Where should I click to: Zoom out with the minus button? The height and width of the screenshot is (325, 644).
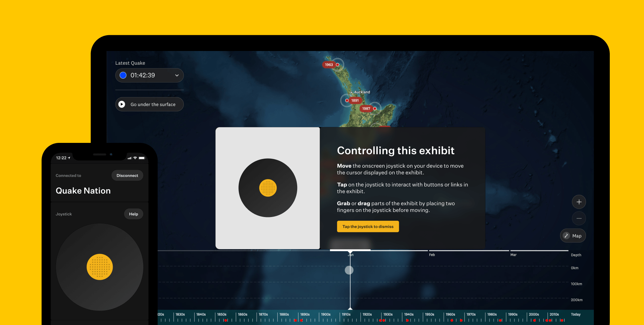coord(579,218)
